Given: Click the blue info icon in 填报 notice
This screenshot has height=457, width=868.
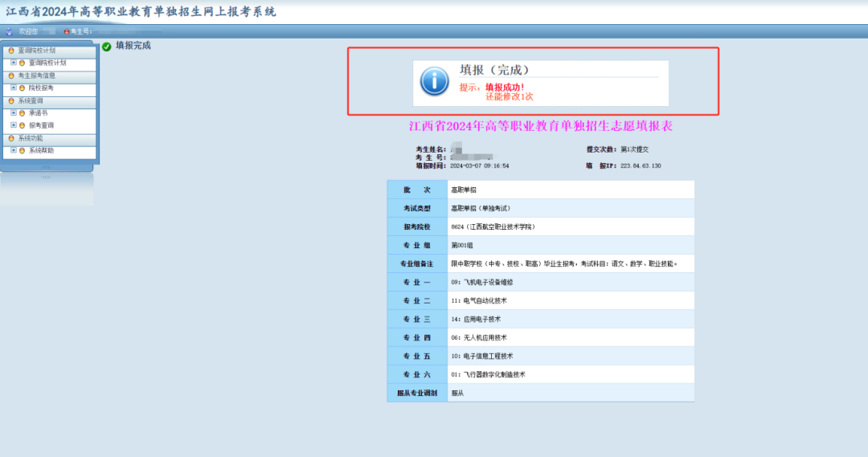Looking at the screenshot, I should (435, 82).
